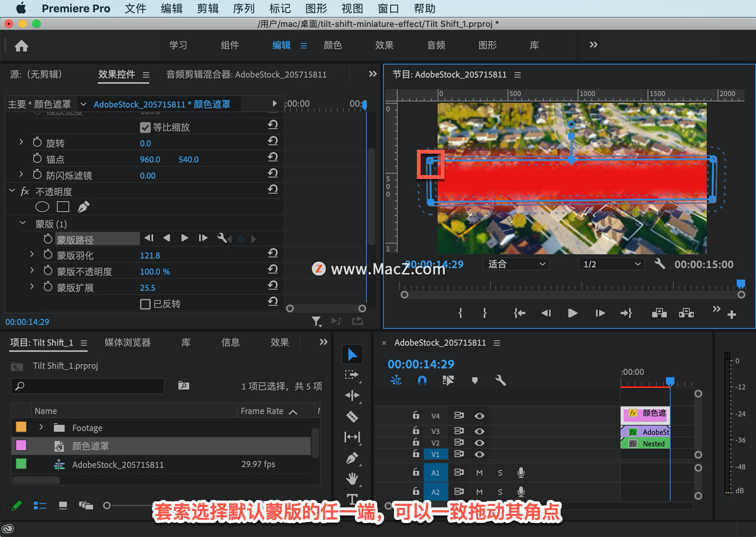
Task: Switch to the 音频 workspace tab
Action: click(x=436, y=45)
